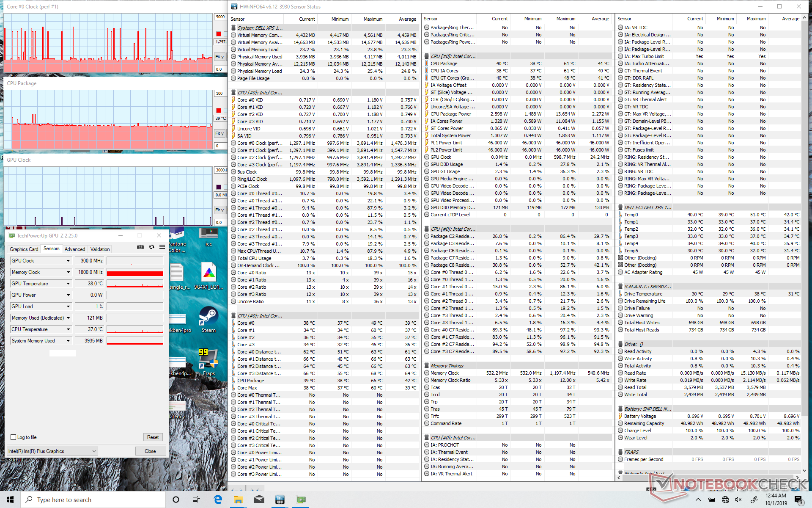
Task: Click the GPU-Z refresh icon
Action: coord(151,247)
